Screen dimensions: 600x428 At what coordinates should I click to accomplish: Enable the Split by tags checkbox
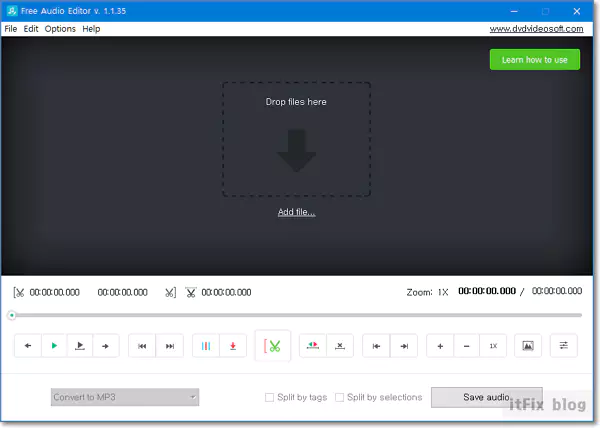[x=269, y=397]
